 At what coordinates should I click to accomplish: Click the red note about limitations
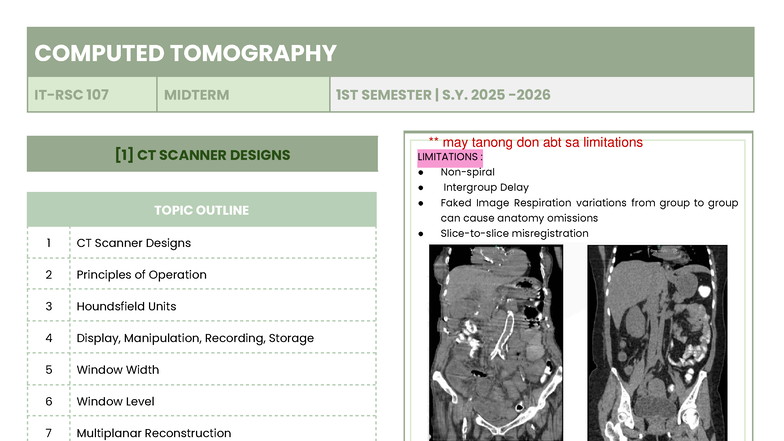[536, 142]
